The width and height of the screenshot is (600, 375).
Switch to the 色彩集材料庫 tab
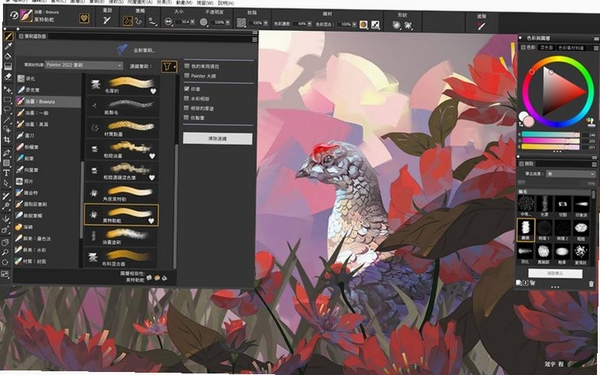tap(570, 48)
